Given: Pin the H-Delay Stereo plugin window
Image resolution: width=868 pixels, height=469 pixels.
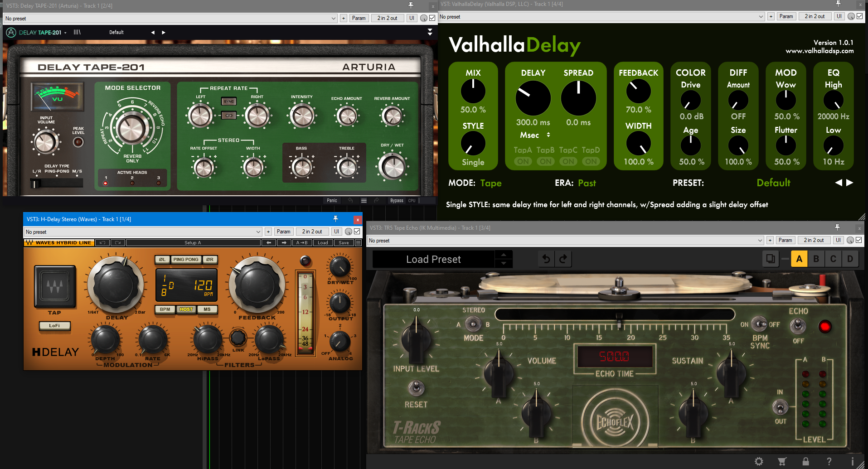Looking at the screenshot, I should 336,219.
